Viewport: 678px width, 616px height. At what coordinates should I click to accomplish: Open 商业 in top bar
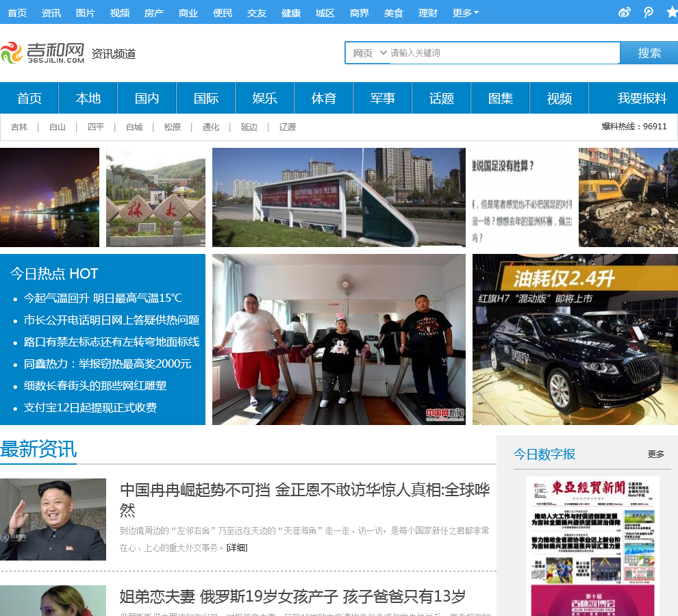[x=188, y=13]
